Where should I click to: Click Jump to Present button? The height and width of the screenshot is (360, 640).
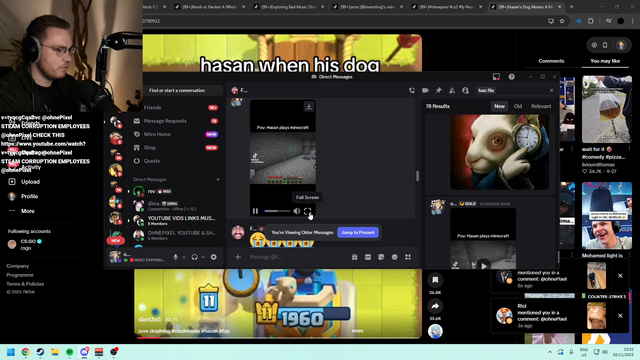coord(358,232)
